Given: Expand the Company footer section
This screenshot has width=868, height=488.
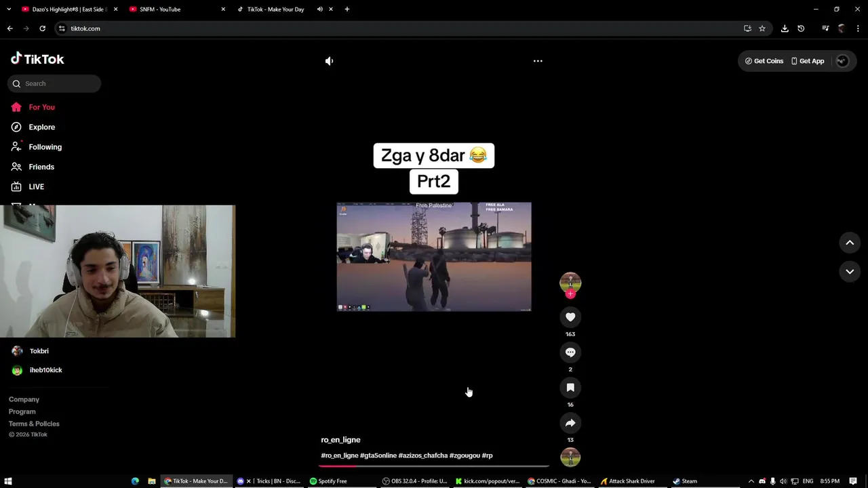Looking at the screenshot, I should coord(24,399).
